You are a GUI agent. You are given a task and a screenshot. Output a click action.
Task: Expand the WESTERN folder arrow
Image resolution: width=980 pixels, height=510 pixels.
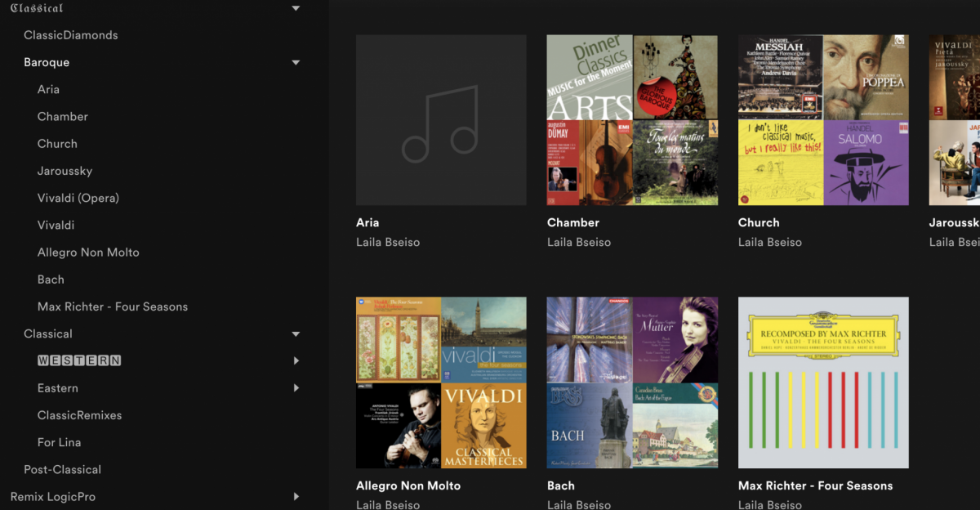tap(296, 360)
